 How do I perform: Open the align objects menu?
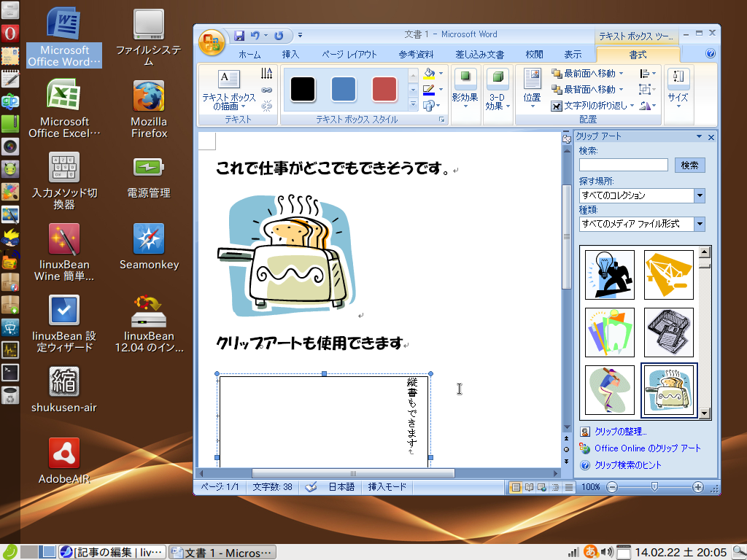pos(648,74)
